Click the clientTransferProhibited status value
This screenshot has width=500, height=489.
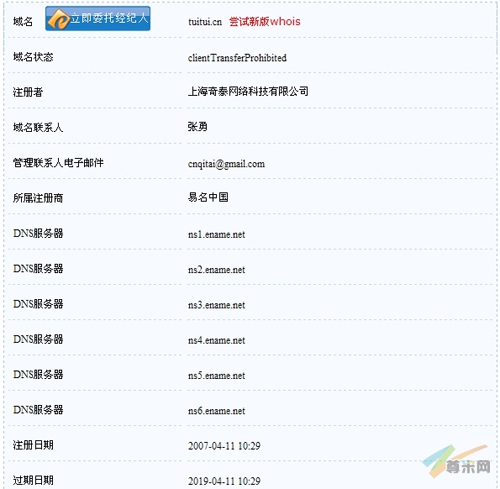tap(237, 58)
